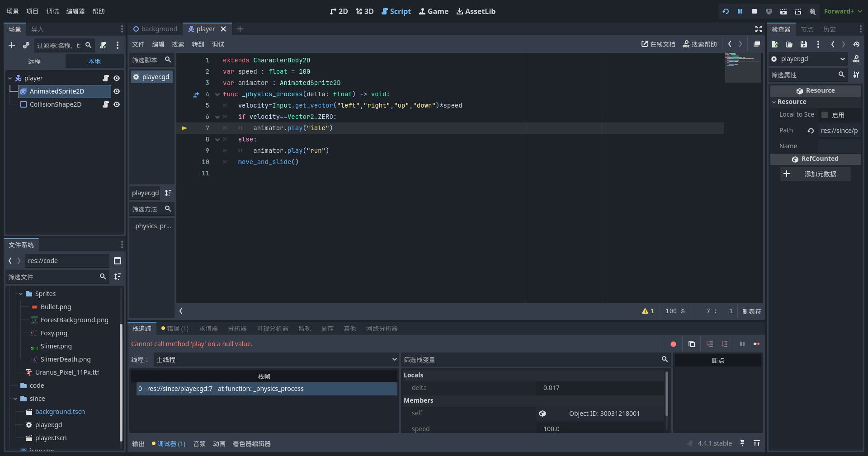Create new resource in inspector
Viewport: 868px width, 456px height.
tap(775, 44)
